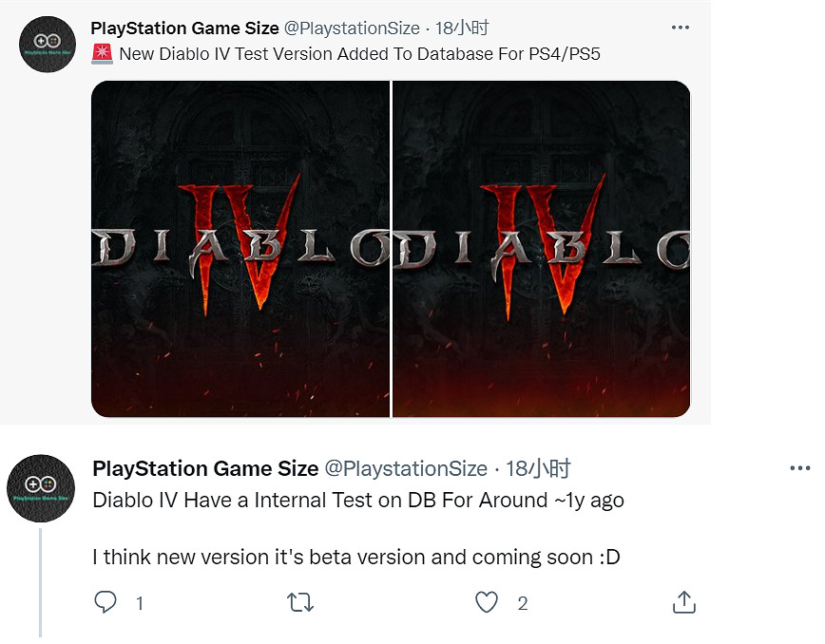Open the second tweet's 18小时 timestamp
This screenshot has height=644, width=825.
tap(538, 468)
